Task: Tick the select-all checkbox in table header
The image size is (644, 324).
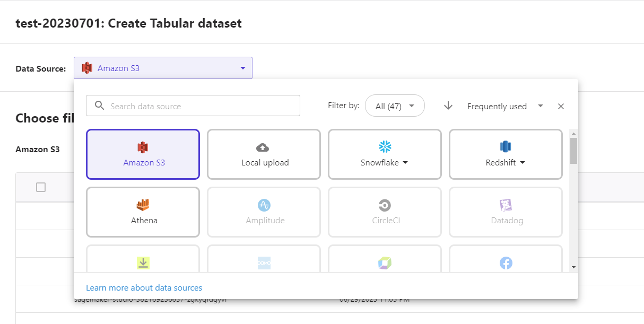Action: click(x=41, y=187)
